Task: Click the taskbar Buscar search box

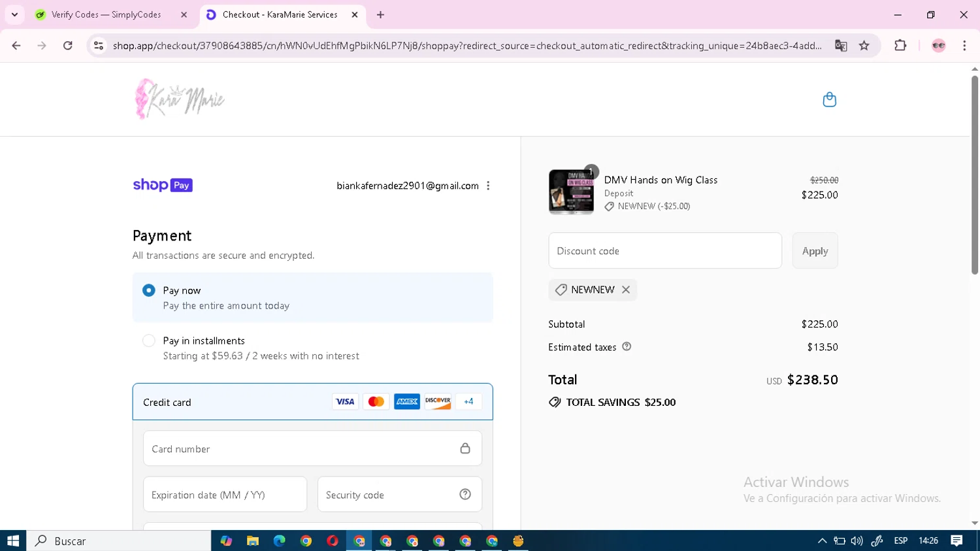Action: point(119,541)
